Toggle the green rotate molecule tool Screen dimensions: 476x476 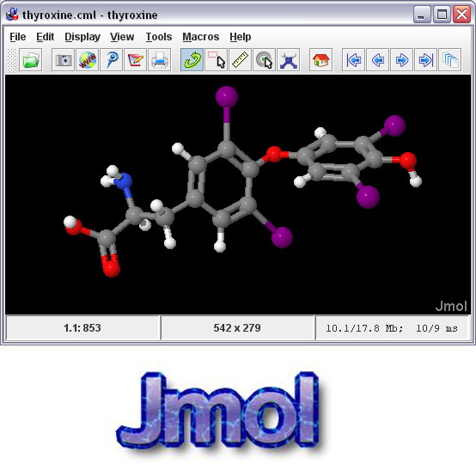click(x=192, y=60)
